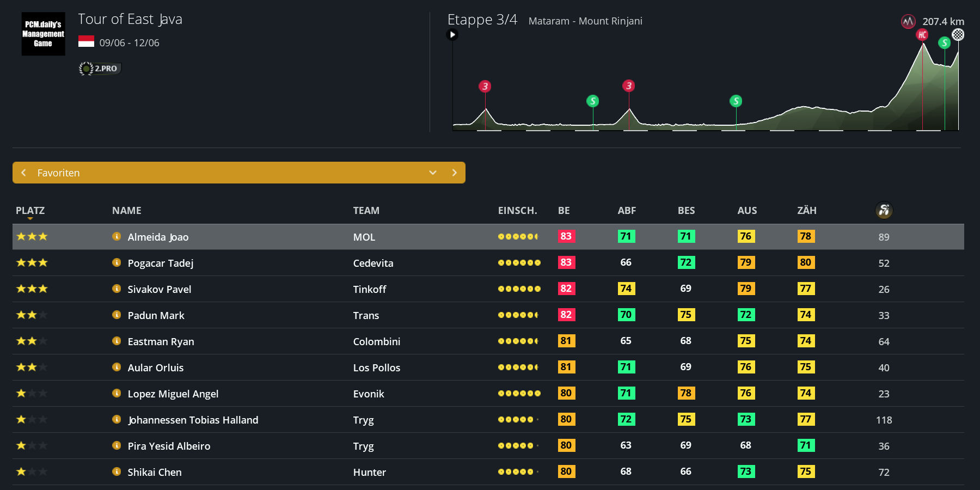Click the HC climb marker on profile
Image resolution: width=980 pixels, height=490 pixels.
[x=922, y=35]
